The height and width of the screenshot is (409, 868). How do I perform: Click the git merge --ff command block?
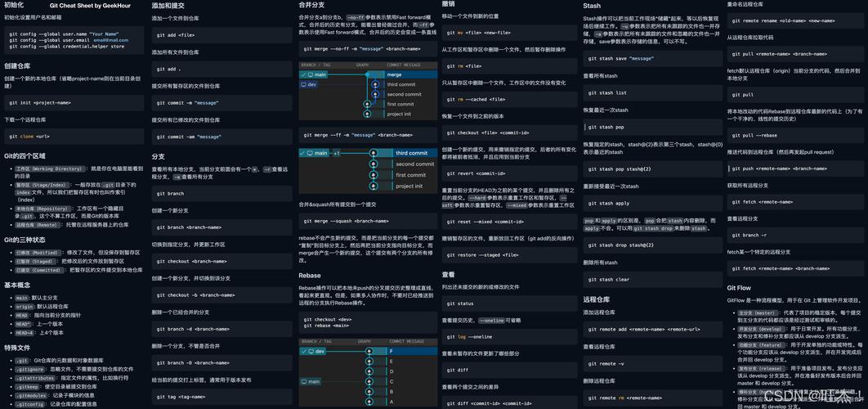(x=368, y=135)
